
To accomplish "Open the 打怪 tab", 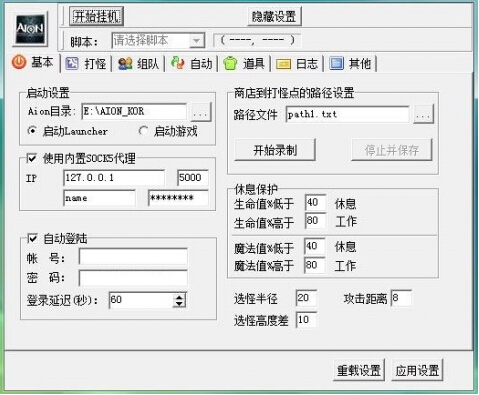I will [x=87, y=63].
